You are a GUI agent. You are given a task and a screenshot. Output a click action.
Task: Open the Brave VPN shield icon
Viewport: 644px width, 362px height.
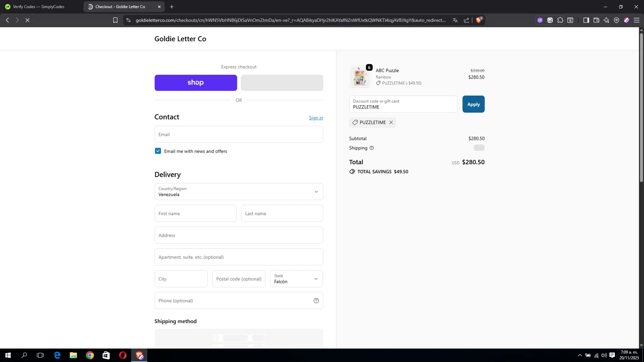[x=617, y=20]
